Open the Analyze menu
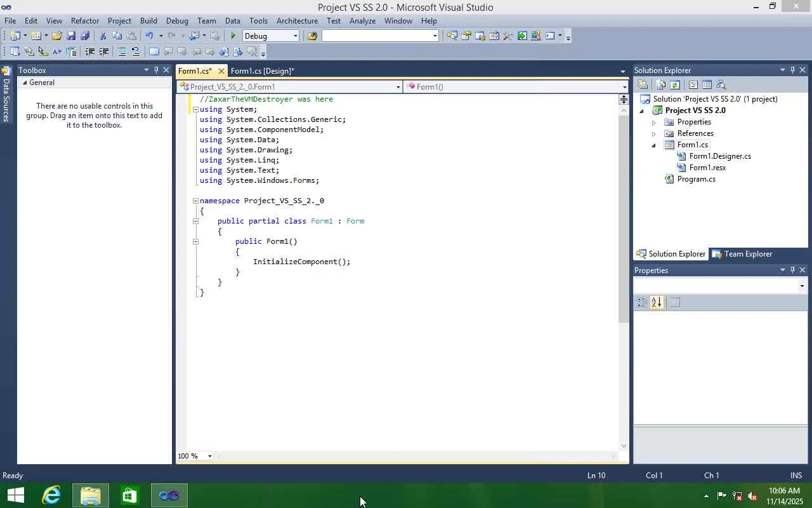The height and width of the screenshot is (508, 812). pyautogui.click(x=362, y=20)
